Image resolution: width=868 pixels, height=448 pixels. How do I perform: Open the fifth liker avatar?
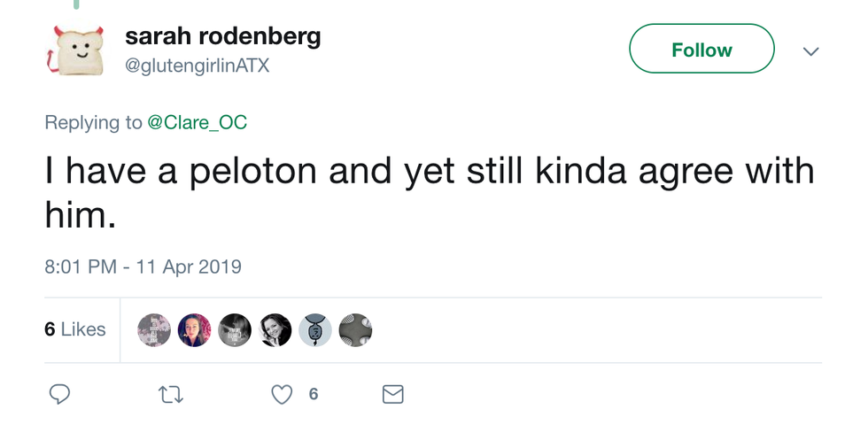click(x=315, y=329)
